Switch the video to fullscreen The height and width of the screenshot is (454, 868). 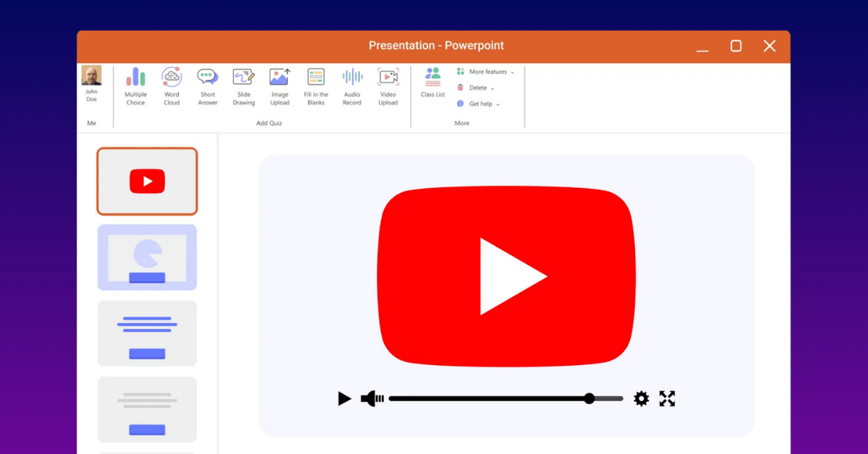667,398
